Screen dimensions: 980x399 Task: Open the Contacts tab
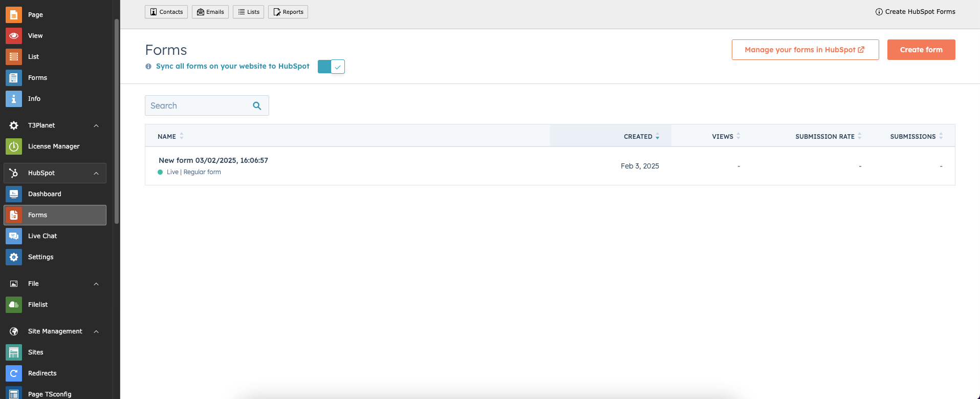[166, 12]
